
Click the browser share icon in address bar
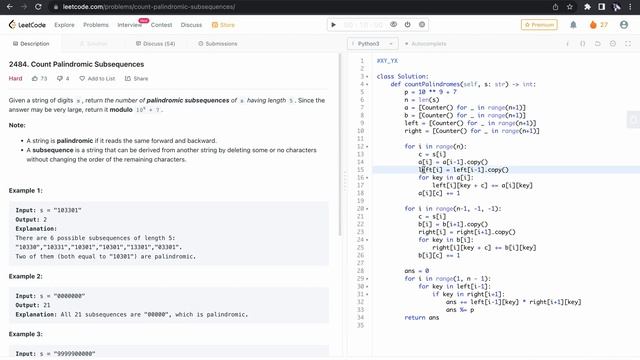coord(555,7)
